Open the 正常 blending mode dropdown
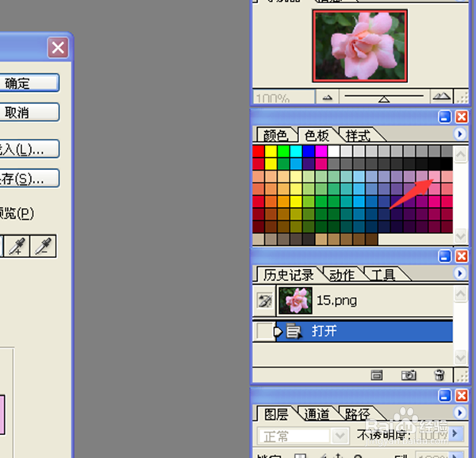This screenshot has height=458, width=476. 340,436
